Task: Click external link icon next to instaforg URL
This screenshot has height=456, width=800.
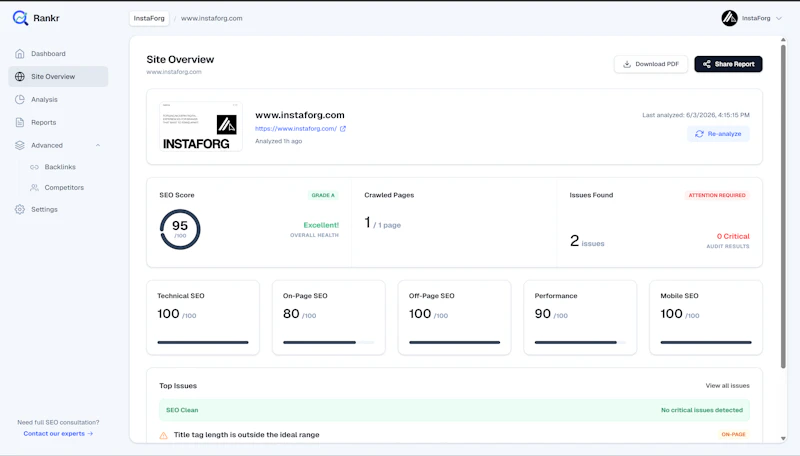Action: pyautogui.click(x=343, y=129)
